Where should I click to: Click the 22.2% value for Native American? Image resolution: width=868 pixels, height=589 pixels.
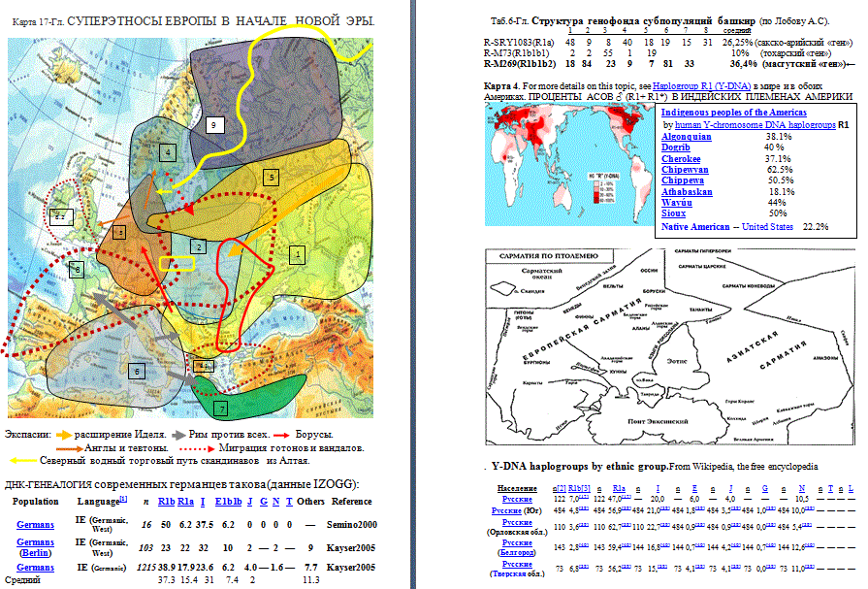[x=816, y=227]
